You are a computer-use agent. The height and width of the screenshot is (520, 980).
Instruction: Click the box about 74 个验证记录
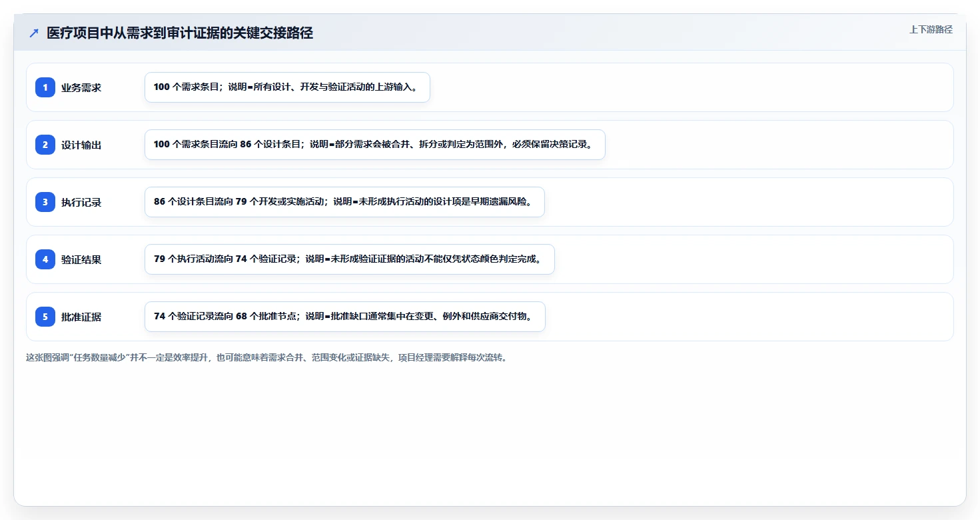pos(350,259)
